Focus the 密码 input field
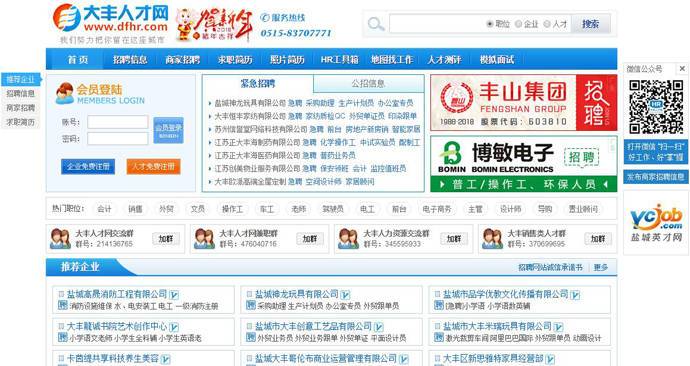This screenshot has height=366, width=690. point(117,139)
